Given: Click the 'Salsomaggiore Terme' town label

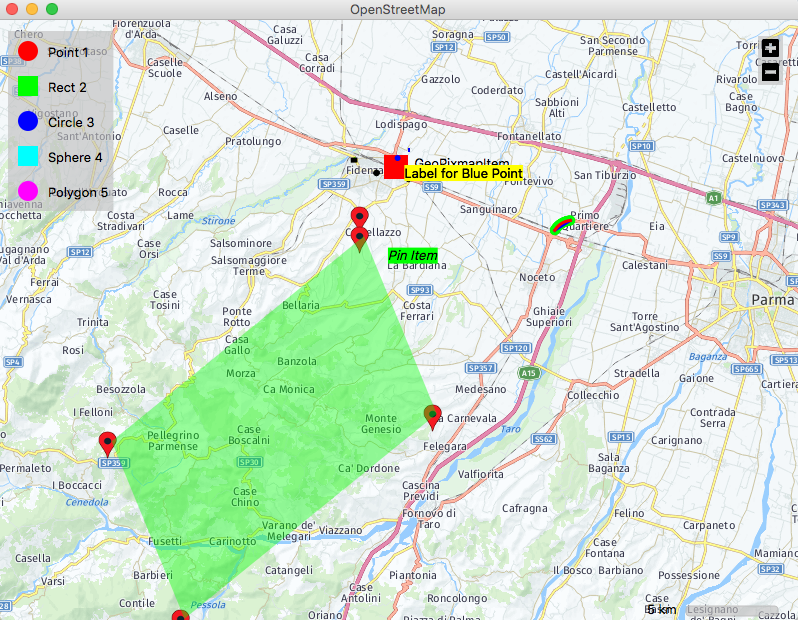Looking at the screenshot, I should [x=249, y=265].
